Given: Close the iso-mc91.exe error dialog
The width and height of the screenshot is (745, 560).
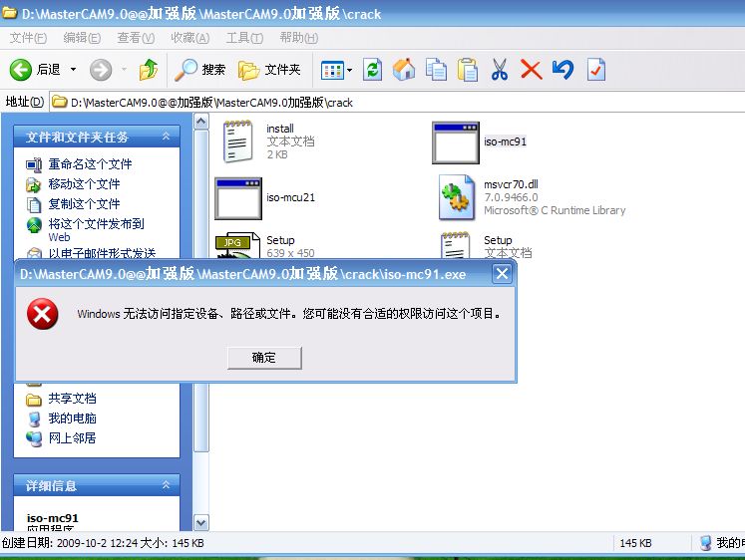Looking at the screenshot, I should (502, 274).
